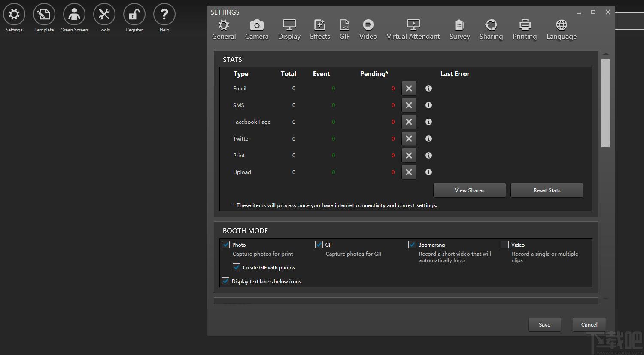Show info for Twitter last error
The height and width of the screenshot is (355, 644).
(428, 139)
